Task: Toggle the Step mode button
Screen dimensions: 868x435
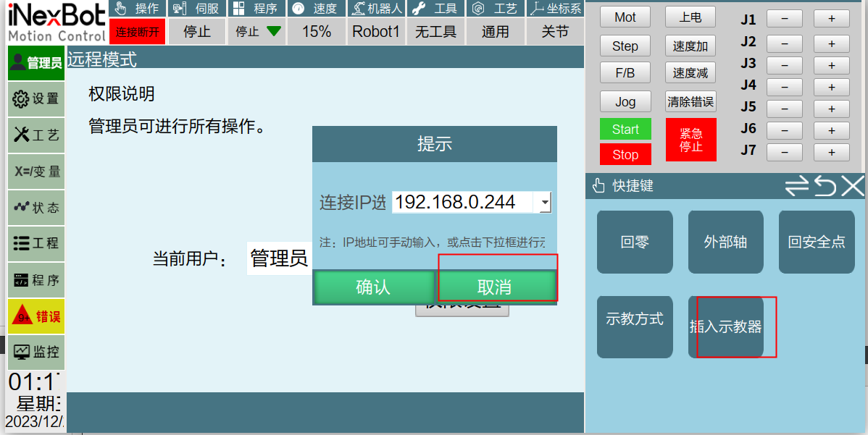Action: [625, 46]
